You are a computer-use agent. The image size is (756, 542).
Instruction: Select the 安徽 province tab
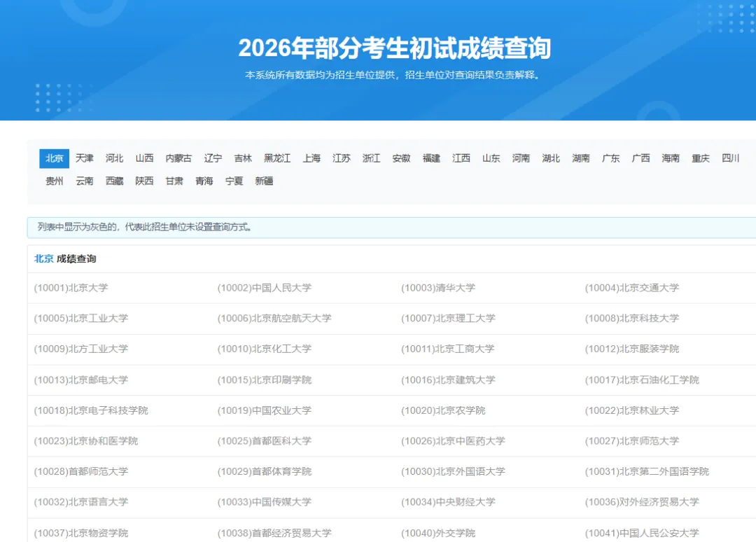tap(401, 158)
